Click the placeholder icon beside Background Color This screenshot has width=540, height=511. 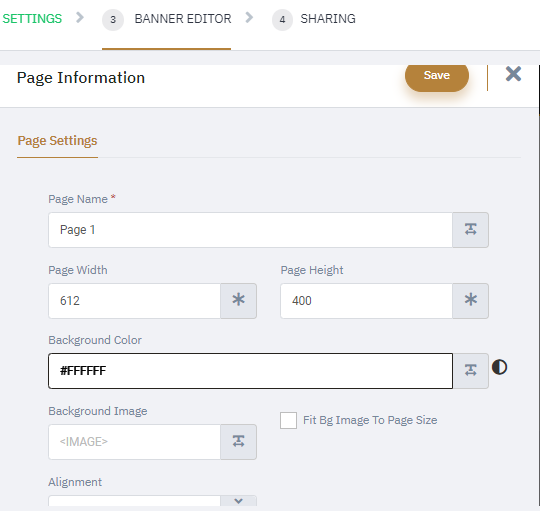(x=470, y=371)
